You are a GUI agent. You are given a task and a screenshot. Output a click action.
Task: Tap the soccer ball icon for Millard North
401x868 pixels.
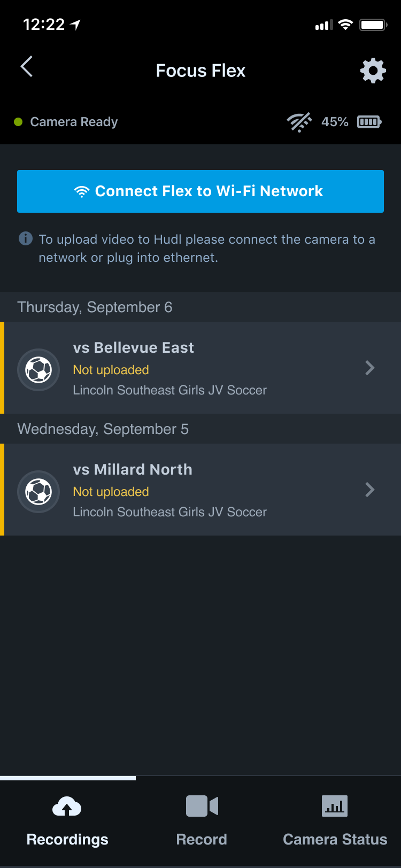click(38, 491)
